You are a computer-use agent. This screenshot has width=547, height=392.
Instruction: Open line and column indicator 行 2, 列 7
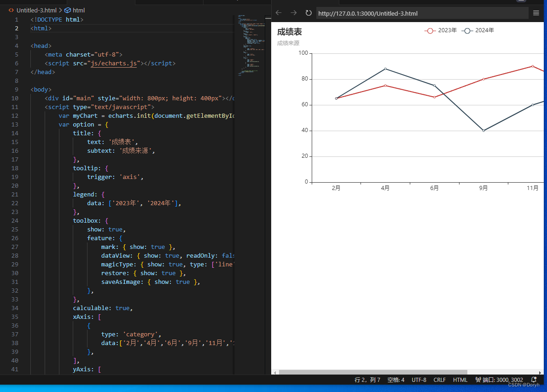367,380
